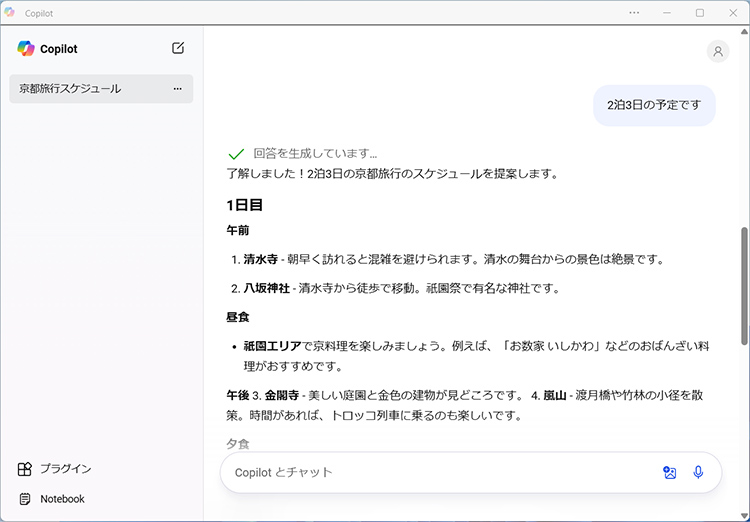Screen dimensions: 750x522
Task: Open the title bar three-dot menu
Action: click(634, 12)
